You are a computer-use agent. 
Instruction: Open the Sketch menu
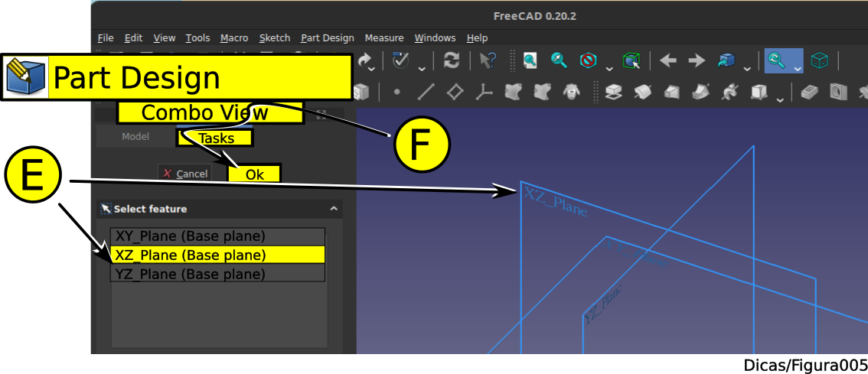coord(275,37)
